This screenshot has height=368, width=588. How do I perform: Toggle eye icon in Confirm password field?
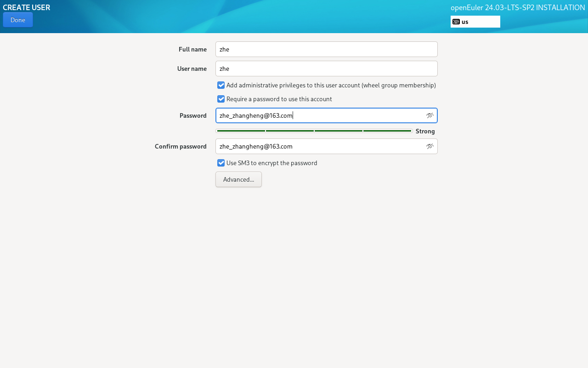tap(430, 146)
